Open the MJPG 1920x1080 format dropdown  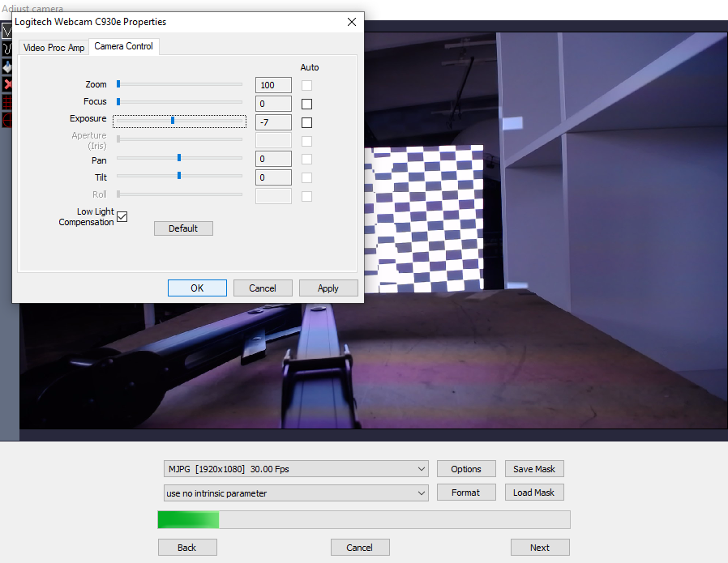click(x=296, y=469)
